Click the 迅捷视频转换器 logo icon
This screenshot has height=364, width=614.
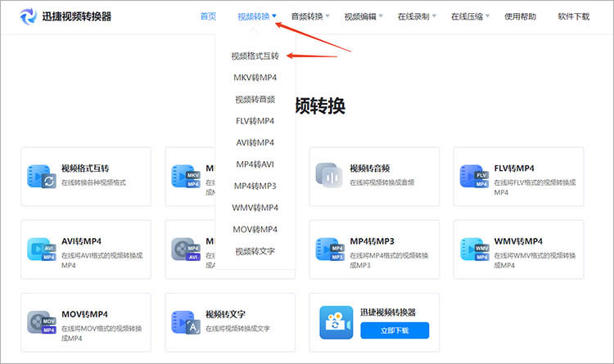[28, 16]
